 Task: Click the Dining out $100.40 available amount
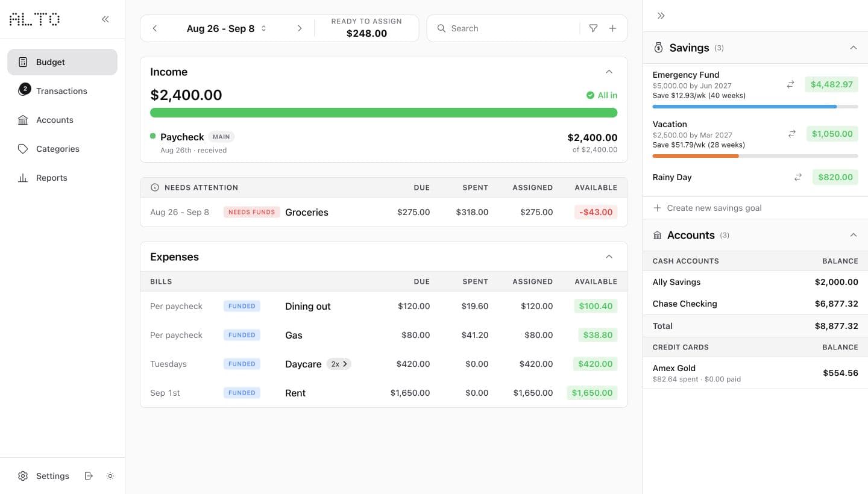coord(596,306)
